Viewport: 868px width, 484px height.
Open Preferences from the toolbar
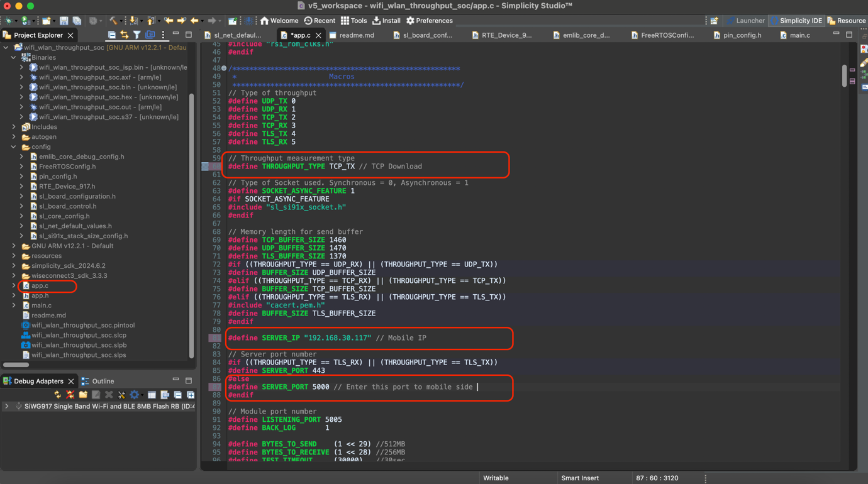430,20
